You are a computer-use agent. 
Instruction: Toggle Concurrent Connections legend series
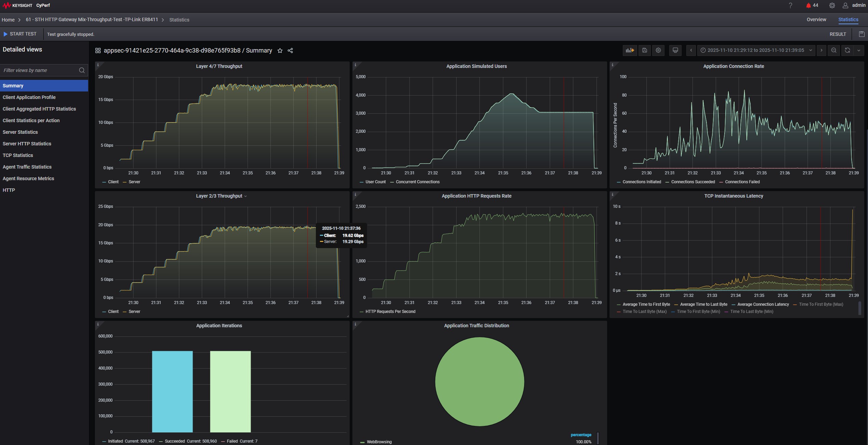point(417,182)
